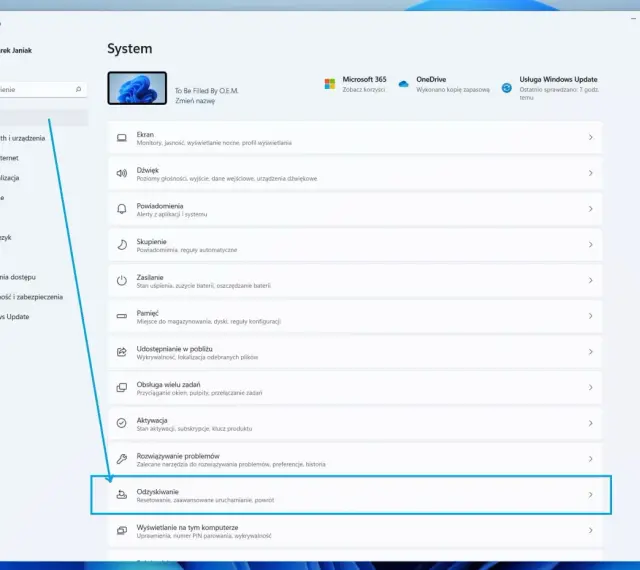640x570 pixels.
Task: Click the search magnifier icon in sidebar
Action: (78, 89)
